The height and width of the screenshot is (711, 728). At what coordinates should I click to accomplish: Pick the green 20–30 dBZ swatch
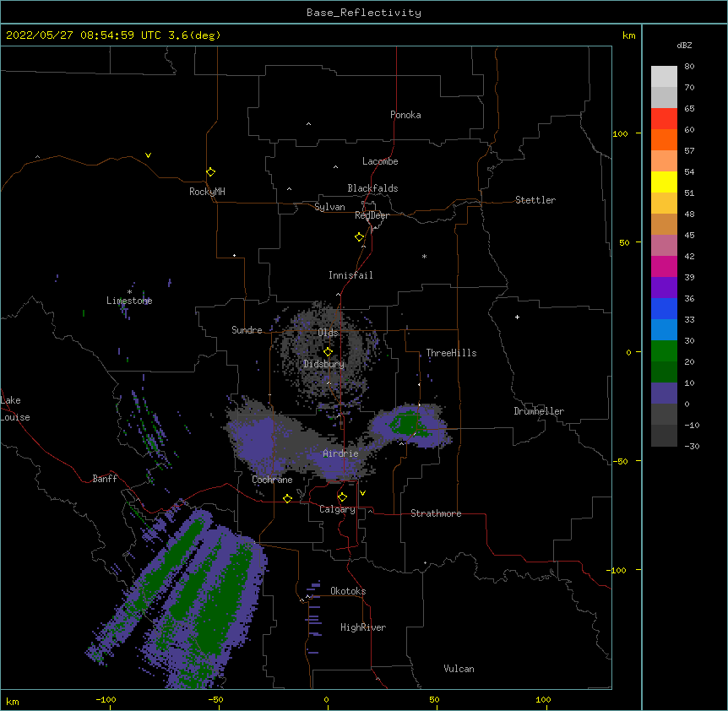point(664,351)
